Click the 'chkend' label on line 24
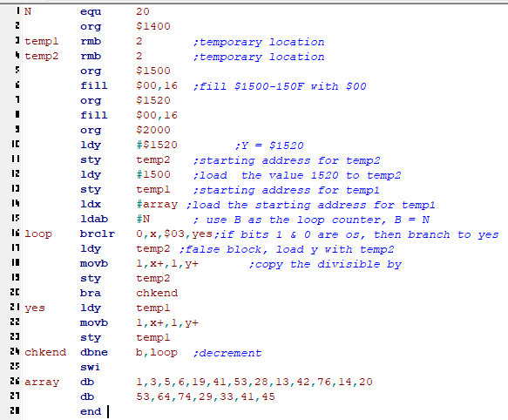The image size is (508, 420). 45,352
